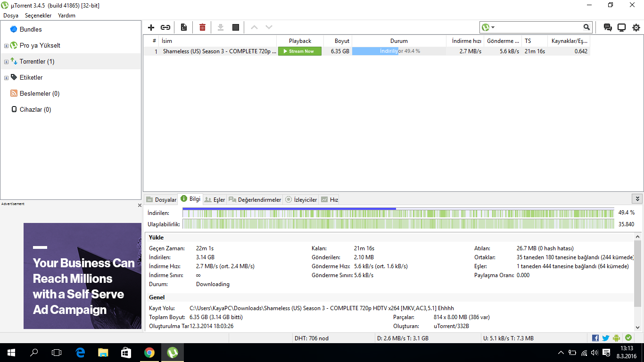Image resolution: width=644 pixels, height=362 pixels.
Task: Open the Yardım menu
Action: 66,16
